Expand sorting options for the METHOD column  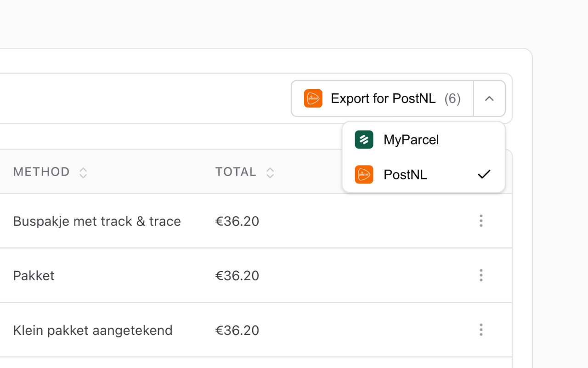tap(83, 172)
